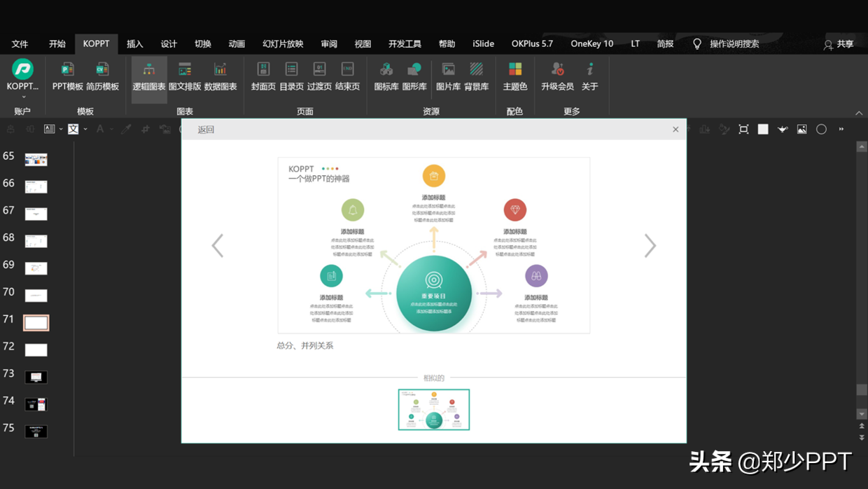
Task: Select the crop/frame tool in the toolbar
Action: pos(743,129)
